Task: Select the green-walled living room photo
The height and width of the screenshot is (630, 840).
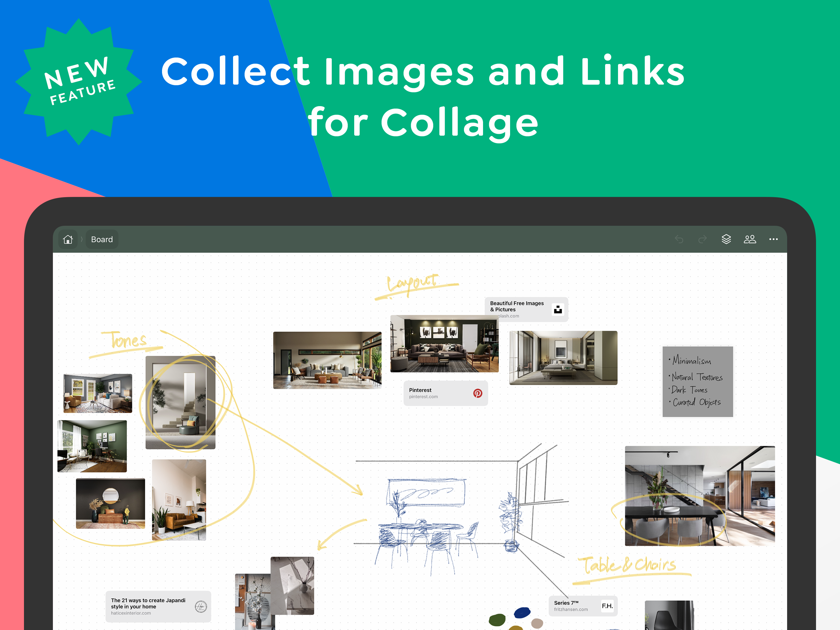Action: [92, 446]
